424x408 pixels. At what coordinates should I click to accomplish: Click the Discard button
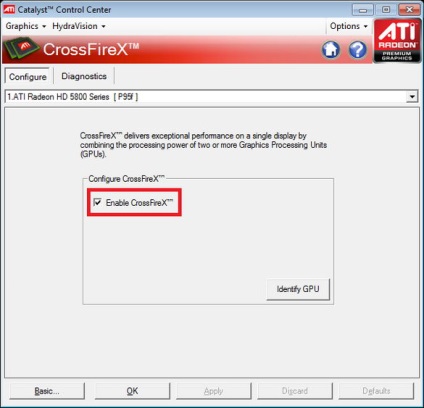(x=295, y=391)
